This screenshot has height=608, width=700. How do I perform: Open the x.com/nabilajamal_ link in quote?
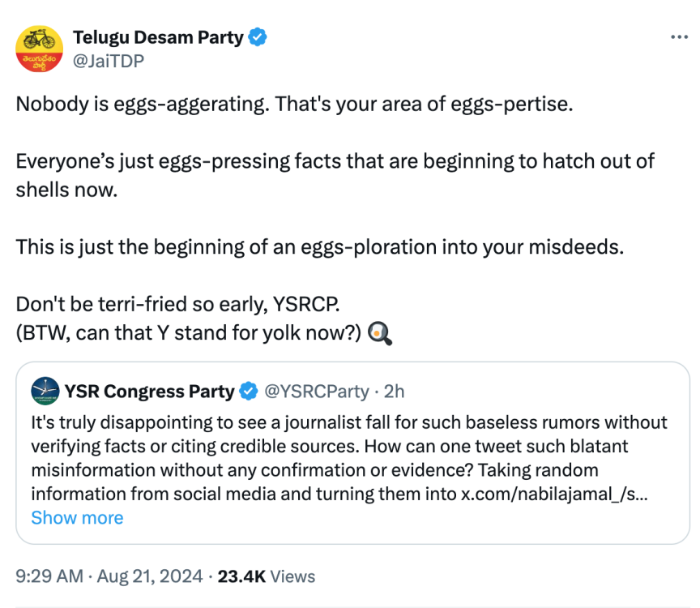pyautogui.click(x=554, y=494)
